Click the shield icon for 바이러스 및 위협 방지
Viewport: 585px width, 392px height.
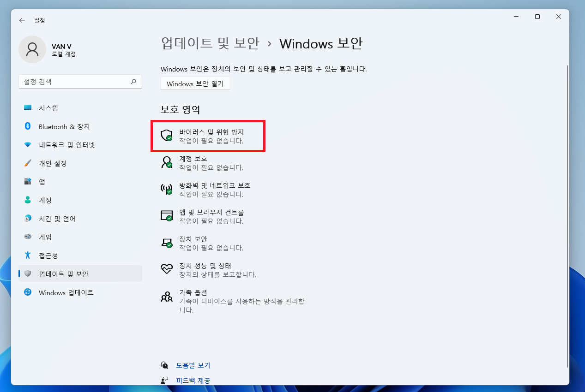(166, 135)
